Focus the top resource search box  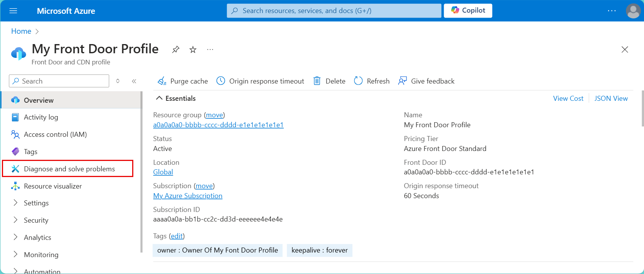334,11
